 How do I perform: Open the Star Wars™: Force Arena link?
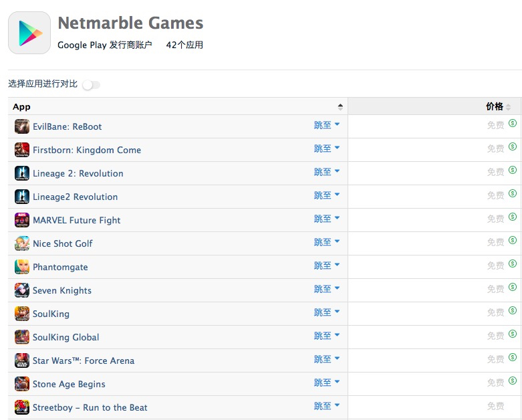point(84,360)
